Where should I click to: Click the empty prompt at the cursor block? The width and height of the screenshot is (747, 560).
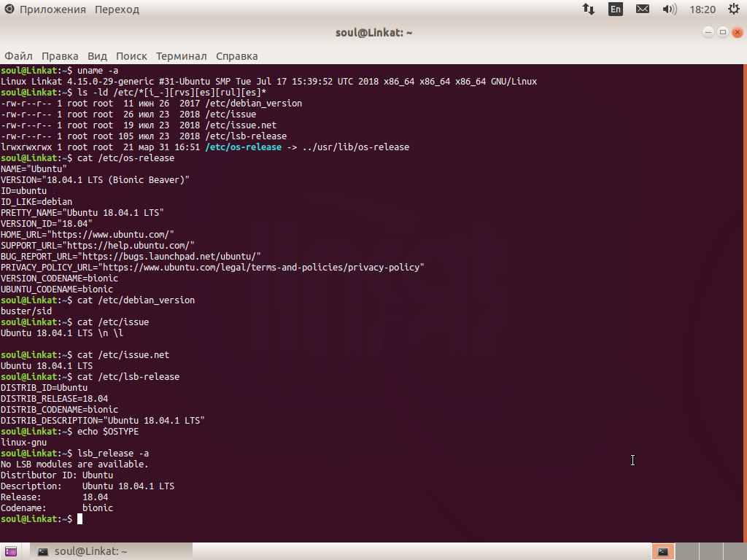[80, 519]
